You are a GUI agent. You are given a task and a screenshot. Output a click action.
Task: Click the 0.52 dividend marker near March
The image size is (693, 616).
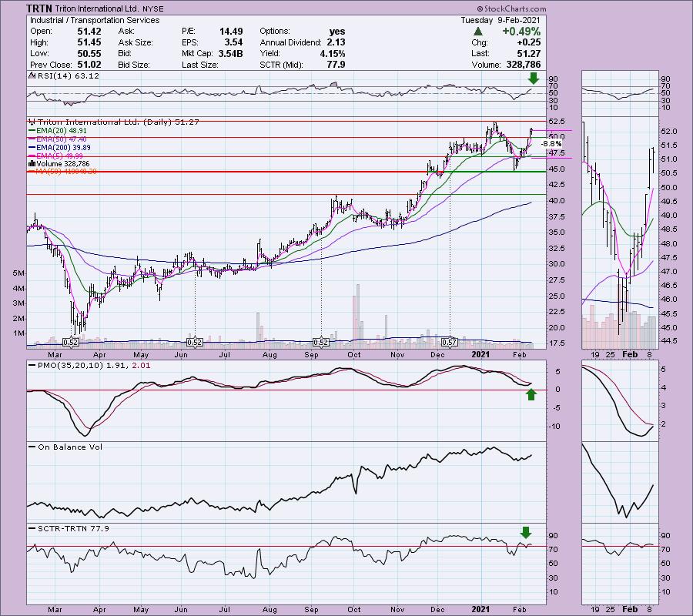[71, 343]
